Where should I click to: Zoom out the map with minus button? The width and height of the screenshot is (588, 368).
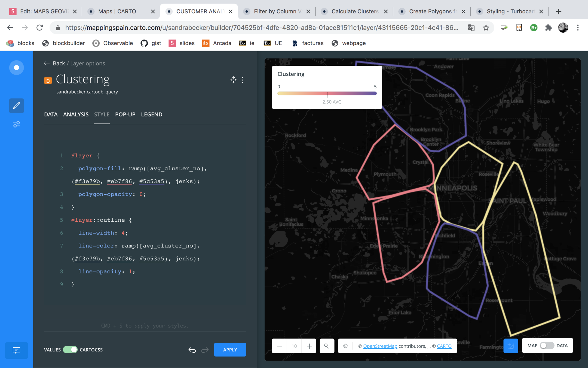click(x=280, y=346)
